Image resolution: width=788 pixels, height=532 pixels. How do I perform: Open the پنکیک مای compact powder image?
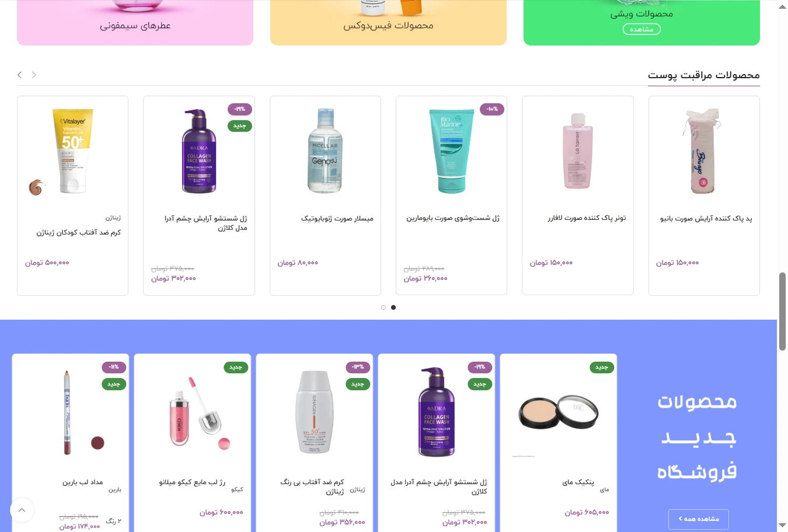click(559, 412)
